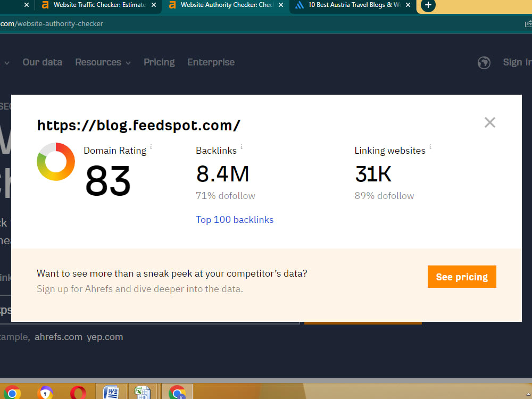The image size is (532, 399).
Task: Click the 31K linking websites value
Action: (x=373, y=174)
